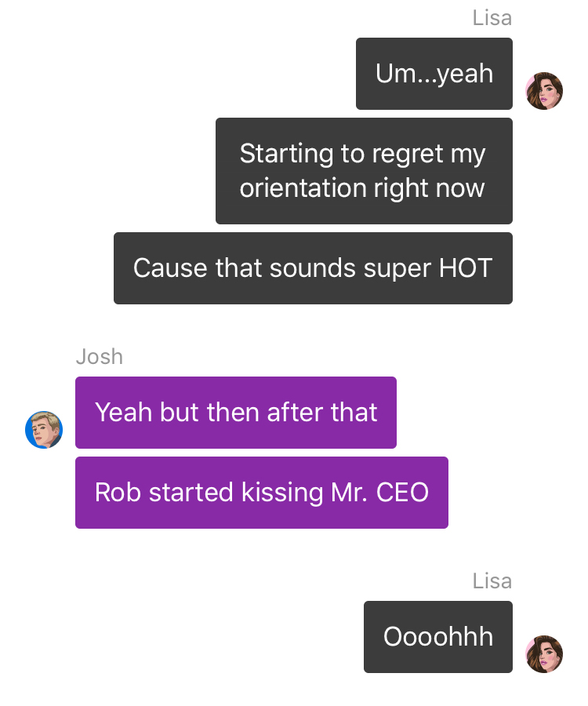Select the "Cause that sounds super HOT" bubble
Screen dimensions: 588x706
tap(313, 268)
